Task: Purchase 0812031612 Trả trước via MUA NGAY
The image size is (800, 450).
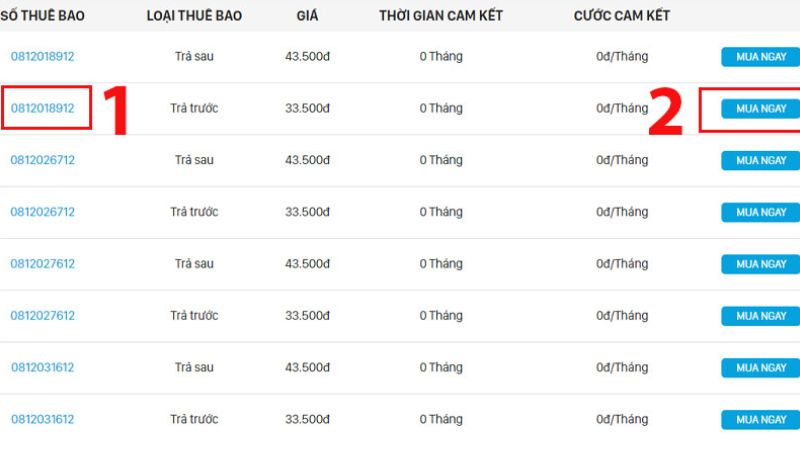Action: 760,420
